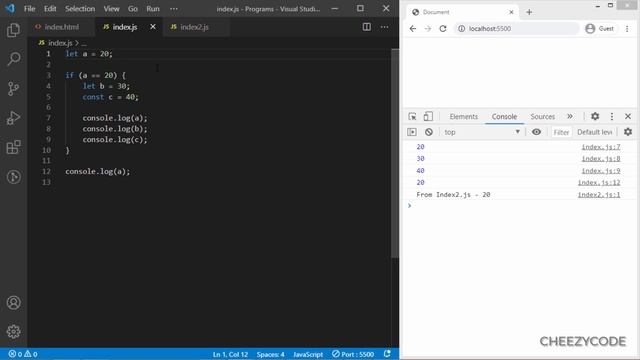The width and height of the screenshot is (640, 360).
Task: Close the index.js editor tab
Action: coord(153,27)
